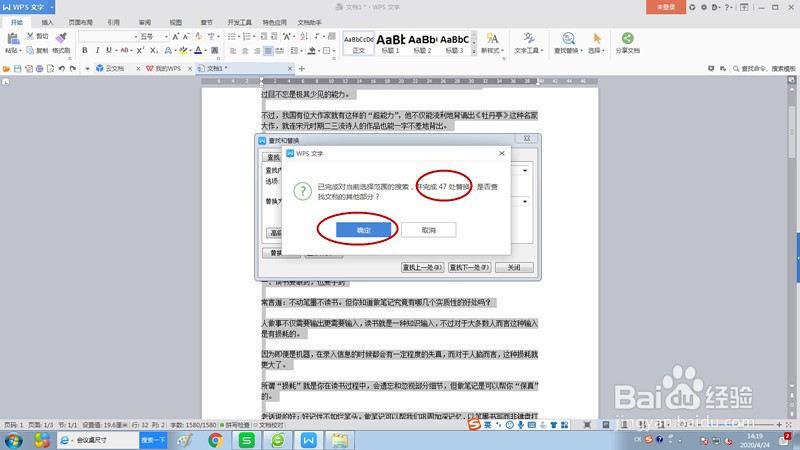
Task: Switch to the 视图 ribbon tab
Action: point(176,22)
